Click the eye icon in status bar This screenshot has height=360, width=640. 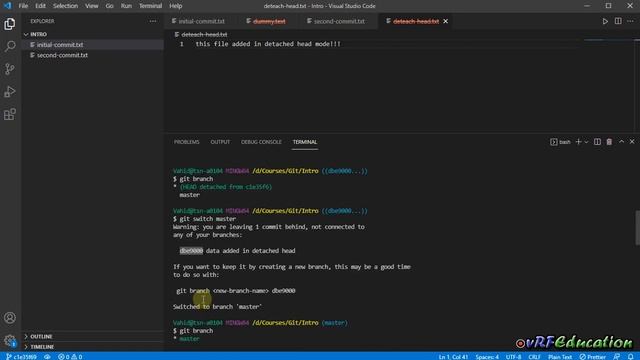point(47,357)
